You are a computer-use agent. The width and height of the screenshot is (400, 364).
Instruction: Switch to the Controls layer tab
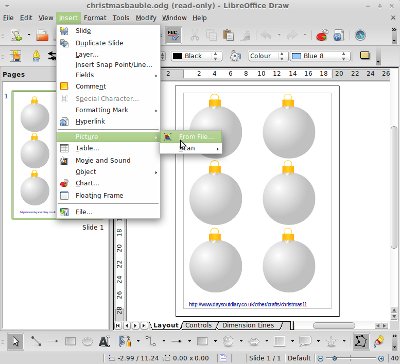199,325
